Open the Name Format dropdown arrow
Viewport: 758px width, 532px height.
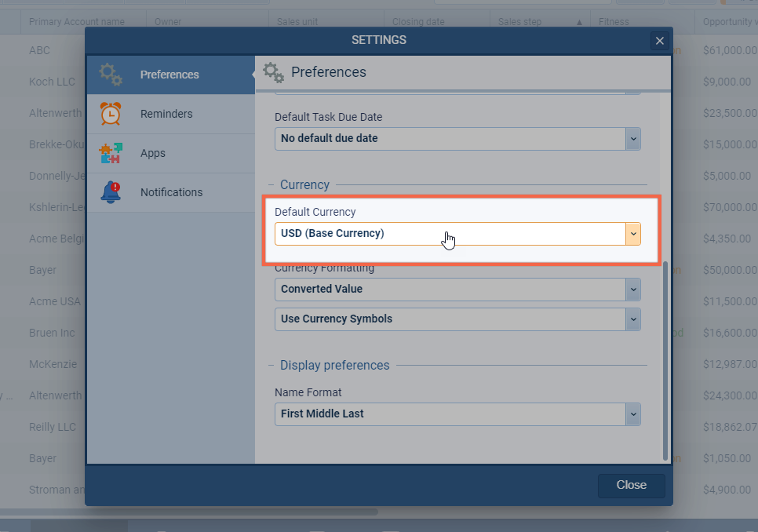coord(633,414)
